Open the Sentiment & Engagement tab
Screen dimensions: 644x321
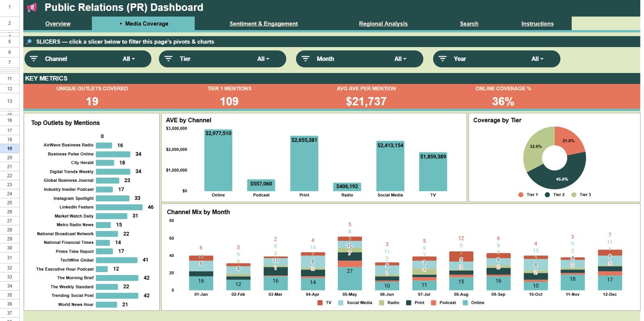click(x=264, y=24)
